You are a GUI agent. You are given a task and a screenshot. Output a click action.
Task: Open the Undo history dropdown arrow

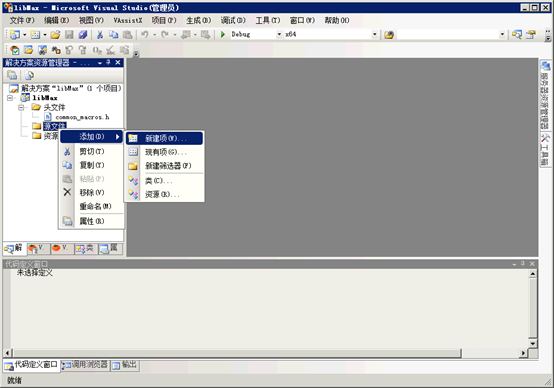(154, 35)
